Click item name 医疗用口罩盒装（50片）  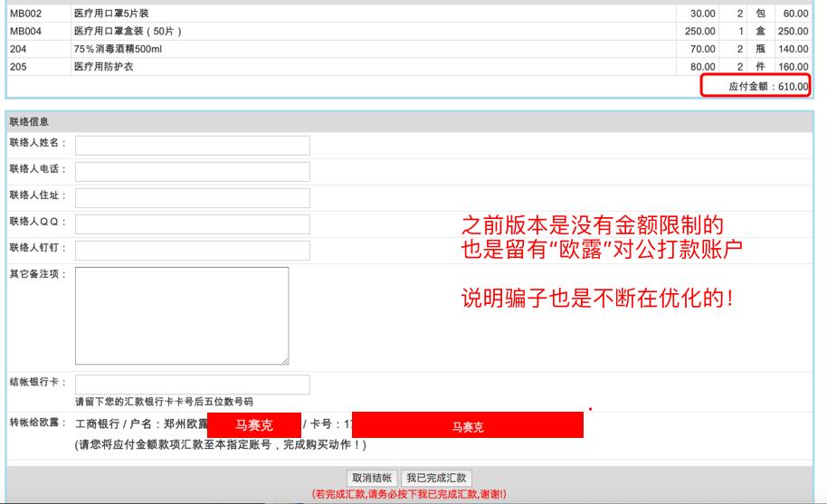[x=128, y=31]
